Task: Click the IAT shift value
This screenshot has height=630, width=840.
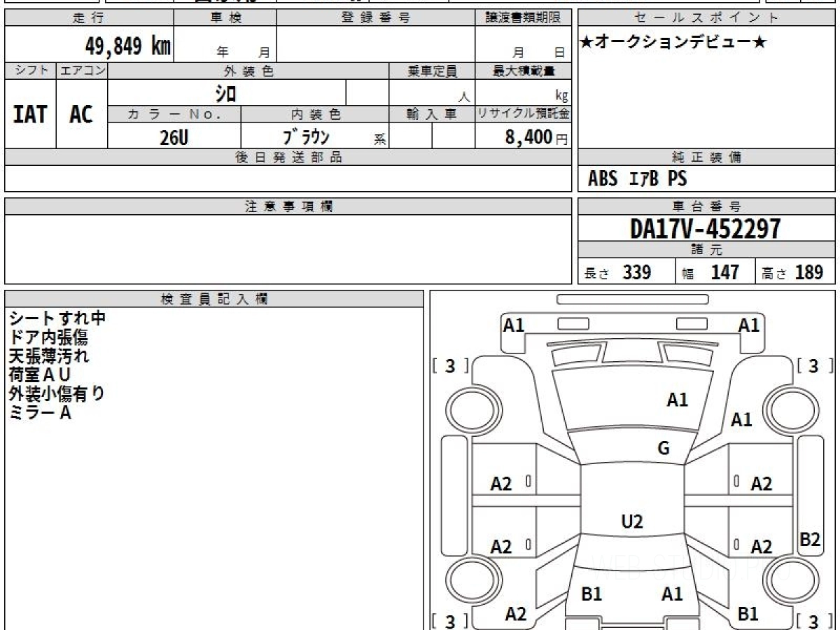Action: [30, 114]
